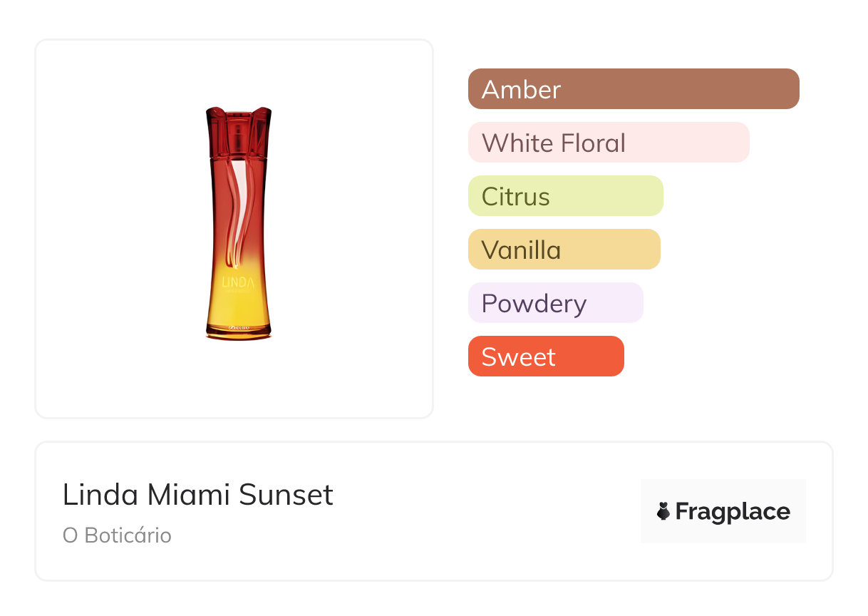Click the yellow base of the bottle

pyautogui.click(x=239, y=310)
